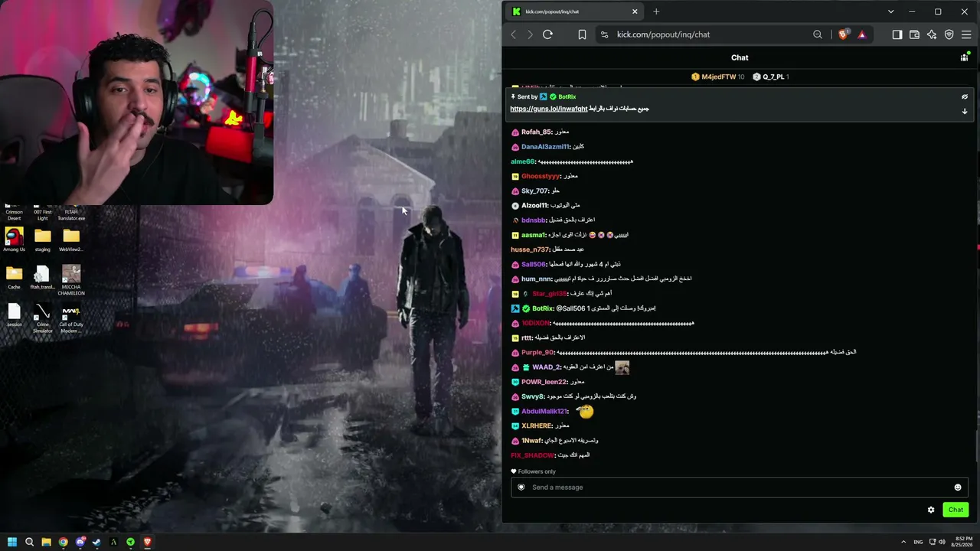Image resolution: width=980 pixels, height=551 pixels.
Task: Click 1Nwaf username in chat
Action: [531, 441]
